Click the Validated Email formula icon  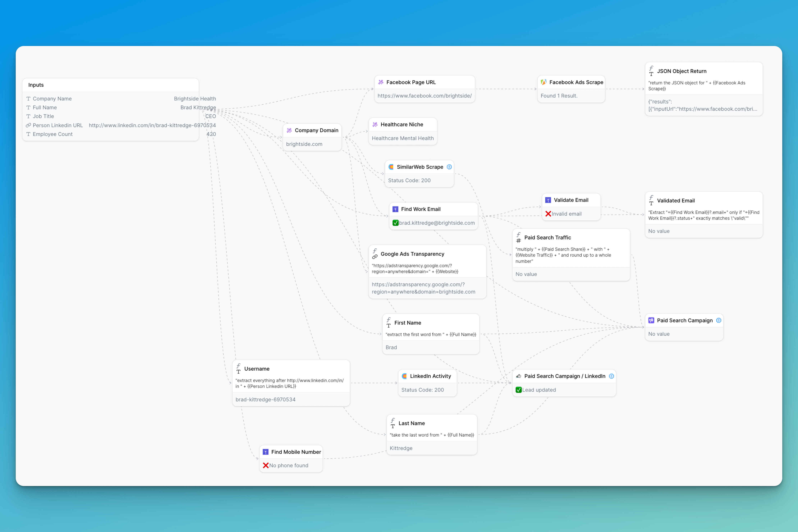click(x=651, y=200)
